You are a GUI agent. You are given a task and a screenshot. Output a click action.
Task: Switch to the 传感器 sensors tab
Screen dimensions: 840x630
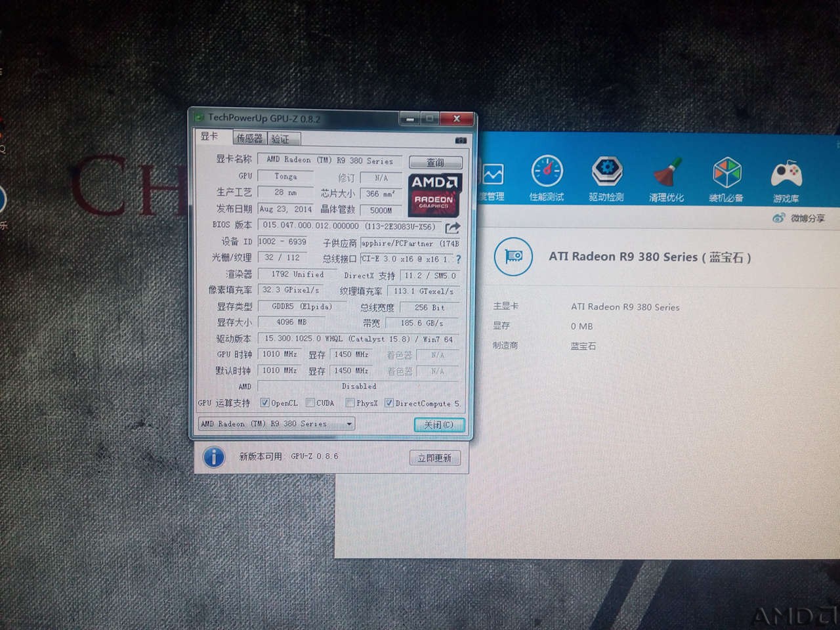[x=249, y=138]
